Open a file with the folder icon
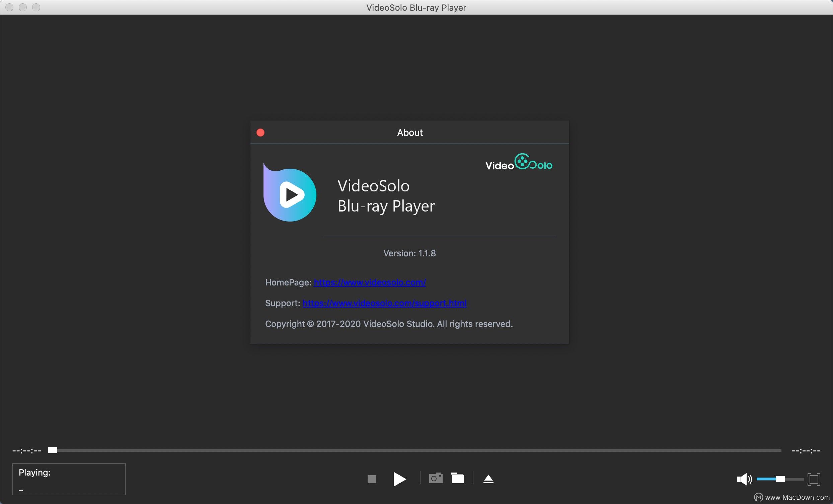 point(457,478)
